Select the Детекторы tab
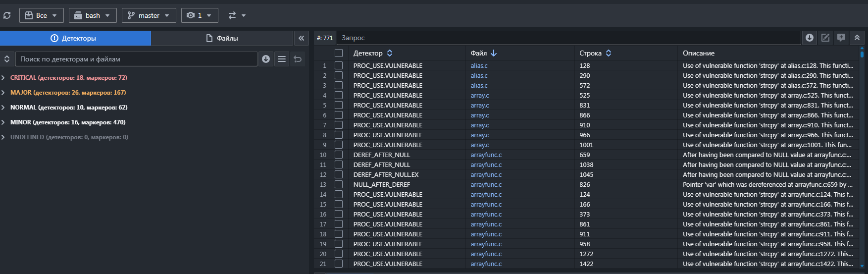868x274 pixels. click(x=75, y=38)
